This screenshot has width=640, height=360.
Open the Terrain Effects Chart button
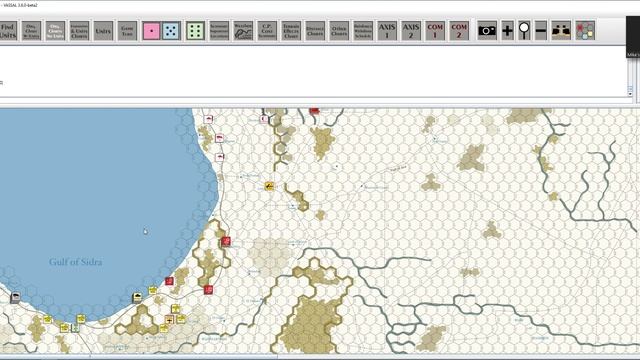coord(291,31)
